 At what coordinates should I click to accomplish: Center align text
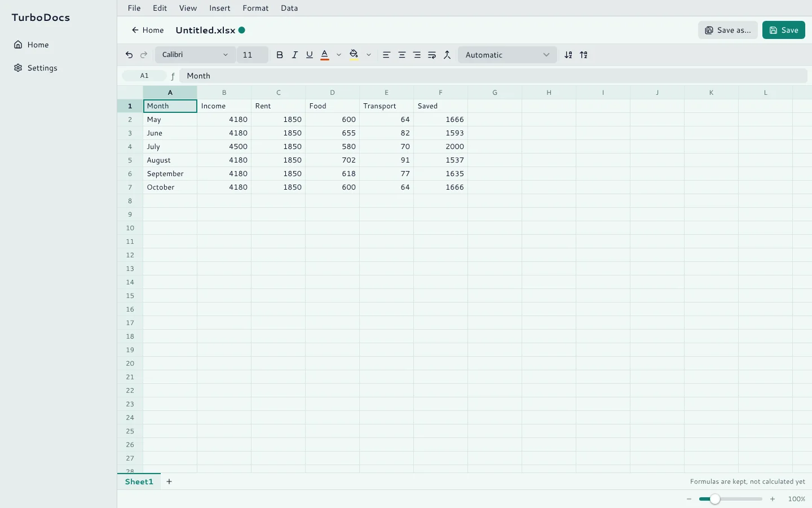[x=402, y=55]
